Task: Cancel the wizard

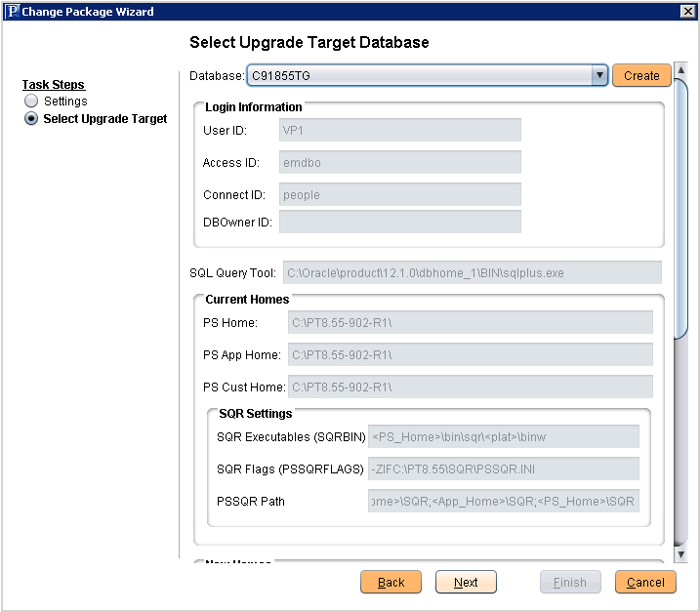Action: [645, 582]
